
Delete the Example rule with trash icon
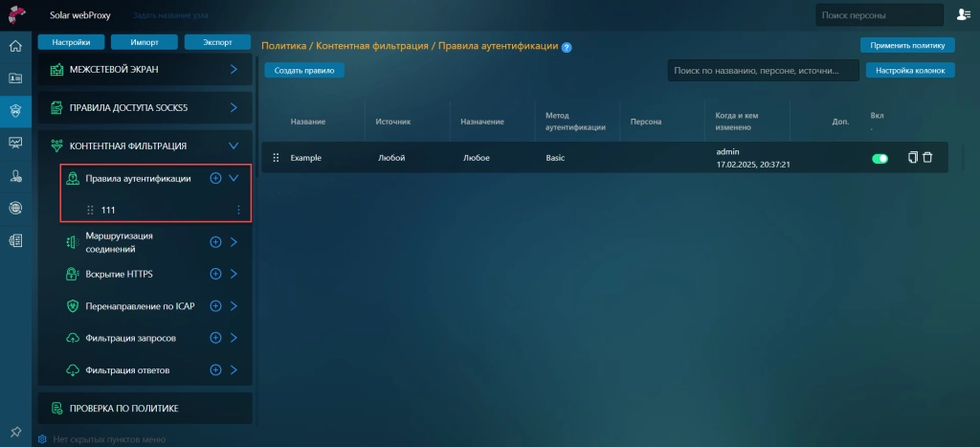927,158
